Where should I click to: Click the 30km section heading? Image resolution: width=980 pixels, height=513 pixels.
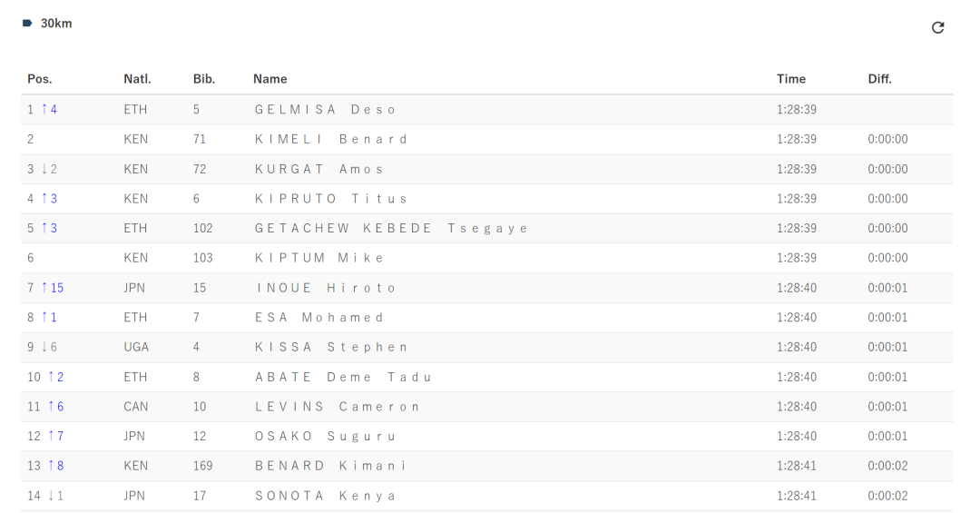click(x=56, y=23)
